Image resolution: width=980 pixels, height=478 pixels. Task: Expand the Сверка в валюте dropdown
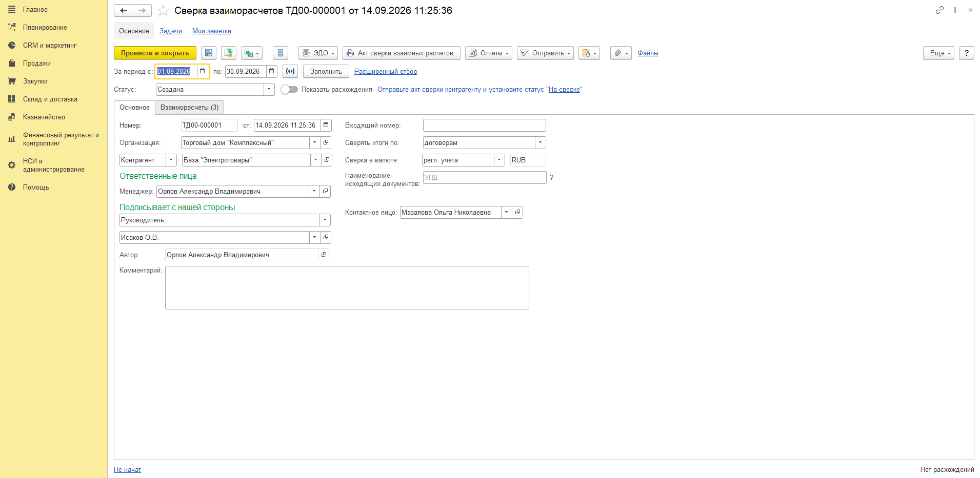(x=499, y=160)
